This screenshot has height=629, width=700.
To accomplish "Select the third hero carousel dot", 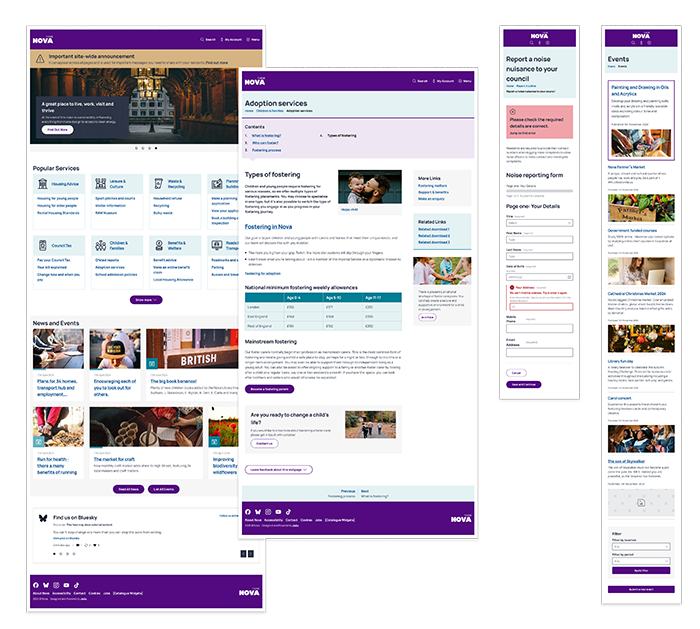I will (x=149, y=148).
